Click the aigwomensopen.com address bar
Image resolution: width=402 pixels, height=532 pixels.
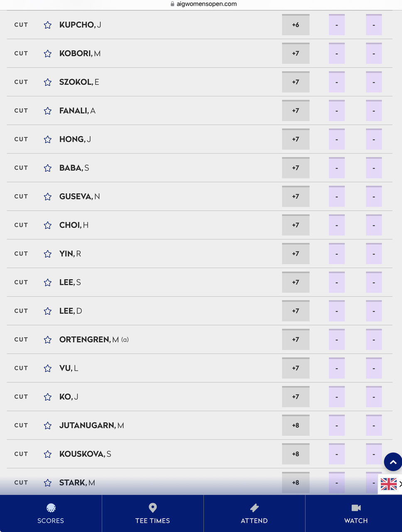pos(203,4)
